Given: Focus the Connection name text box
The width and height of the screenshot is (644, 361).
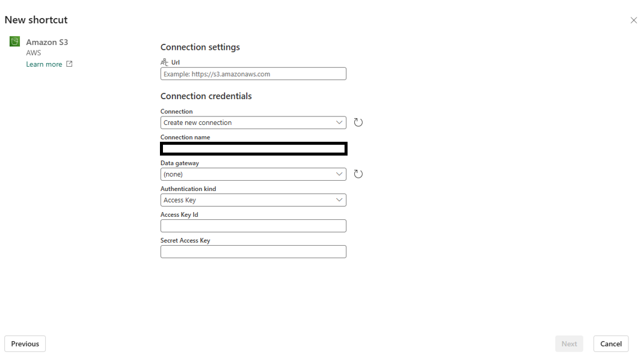Looking at the screenshot, I should (253, 148).
